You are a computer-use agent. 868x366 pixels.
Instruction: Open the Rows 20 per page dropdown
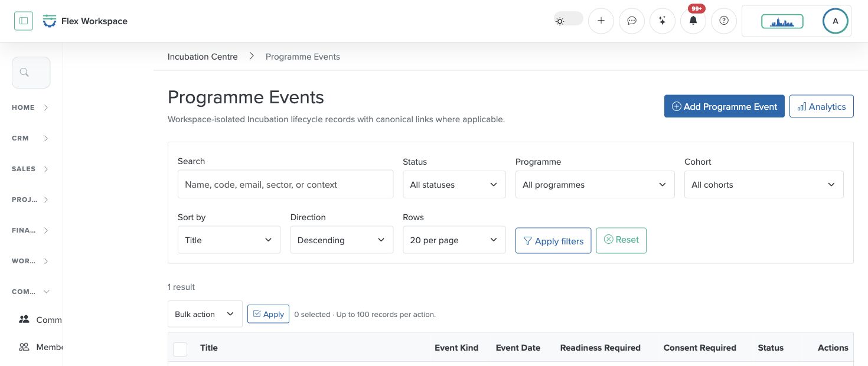tap(454, 240)
